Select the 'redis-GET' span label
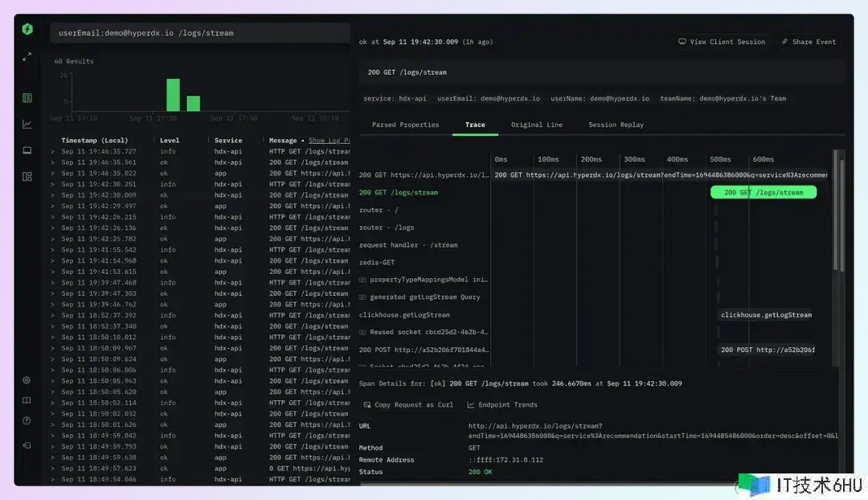The width and height of the screenshot is (868, 500). point(376,262)
